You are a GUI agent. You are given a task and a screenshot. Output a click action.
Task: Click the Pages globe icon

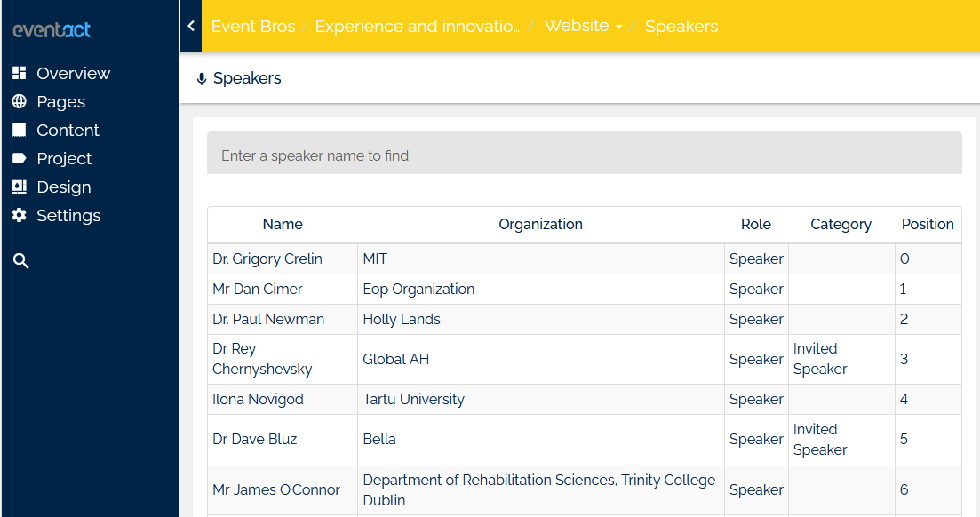pyautogui.click(x=19, y=101)
